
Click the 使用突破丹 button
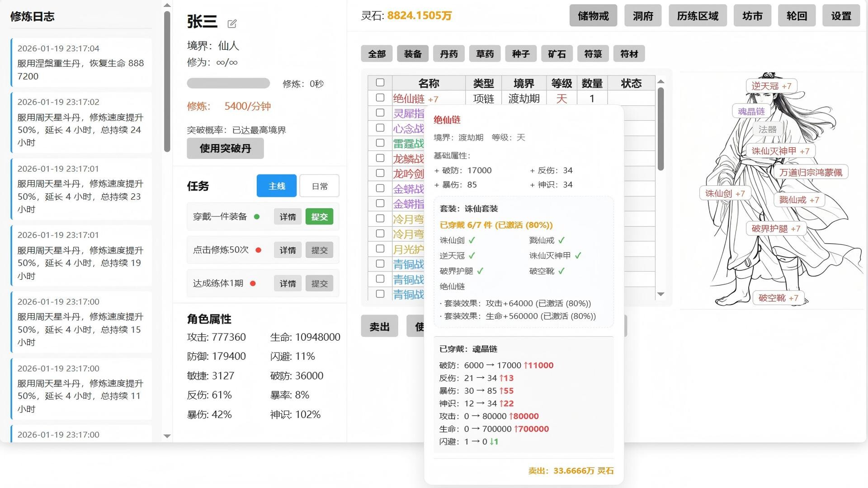click(x=225, y=148)
